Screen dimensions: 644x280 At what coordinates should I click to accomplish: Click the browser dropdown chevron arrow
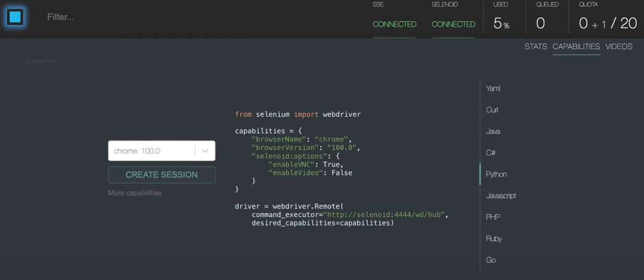click(205, 151)
